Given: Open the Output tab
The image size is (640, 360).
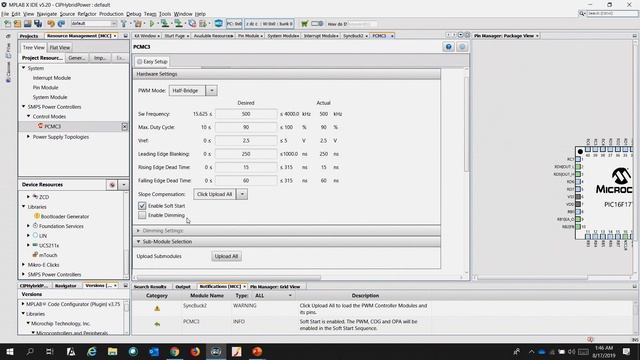Looking at the screenshot, I should 183,287.
